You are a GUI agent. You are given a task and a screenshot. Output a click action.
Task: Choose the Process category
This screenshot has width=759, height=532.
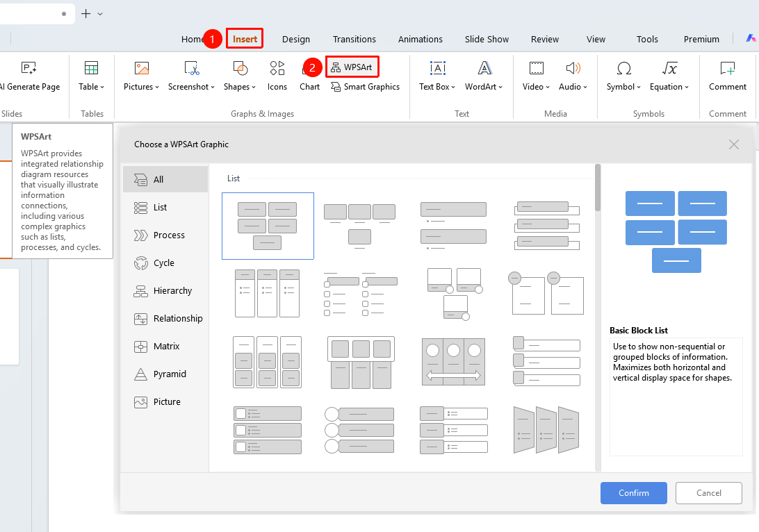pyautogui.click(x=165, y=235)
